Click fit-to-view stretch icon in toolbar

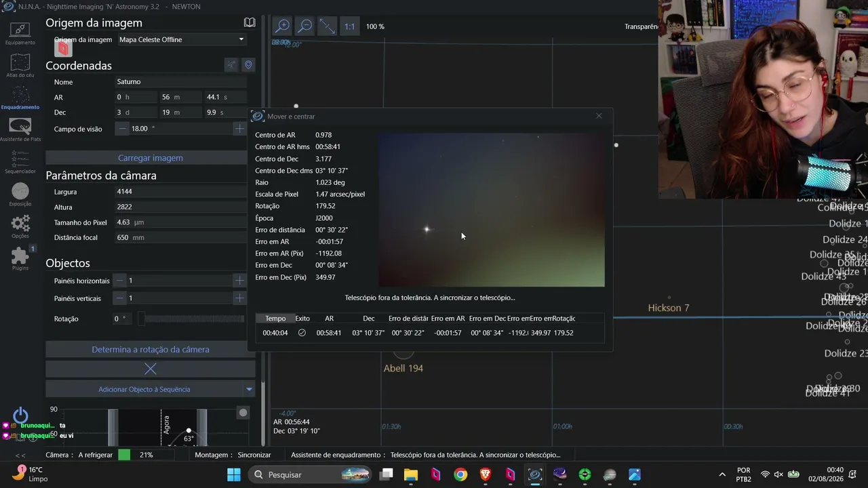(328, 26)
